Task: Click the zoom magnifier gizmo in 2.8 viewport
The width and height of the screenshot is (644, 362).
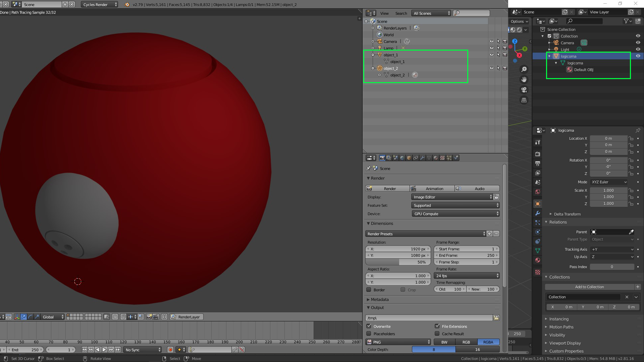Action: 524,69
